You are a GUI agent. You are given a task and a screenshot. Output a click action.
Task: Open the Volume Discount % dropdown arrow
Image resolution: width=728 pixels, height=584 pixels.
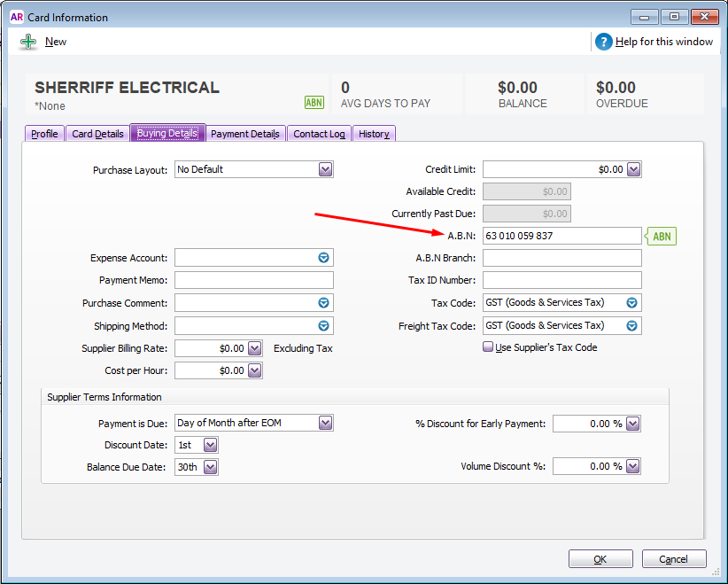(633, 466)
